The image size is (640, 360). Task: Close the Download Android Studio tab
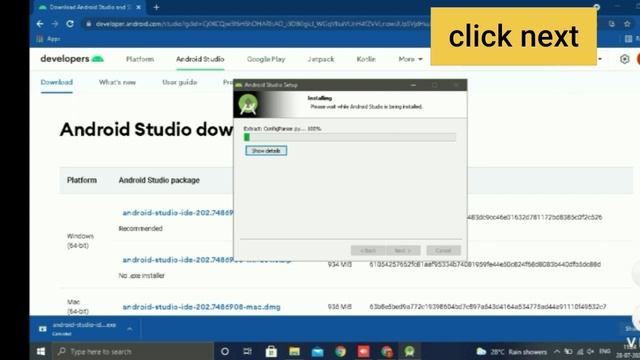(x=138, y=7)
